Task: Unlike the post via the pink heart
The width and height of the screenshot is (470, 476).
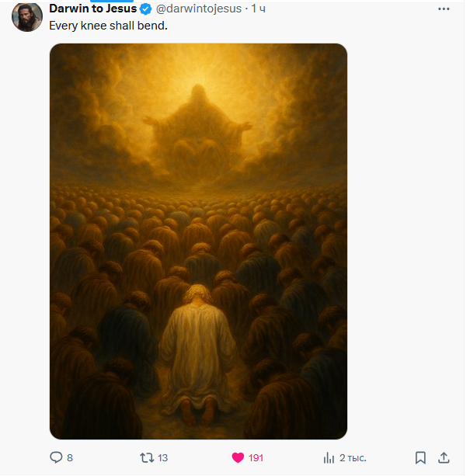Action: pos(238,457)
